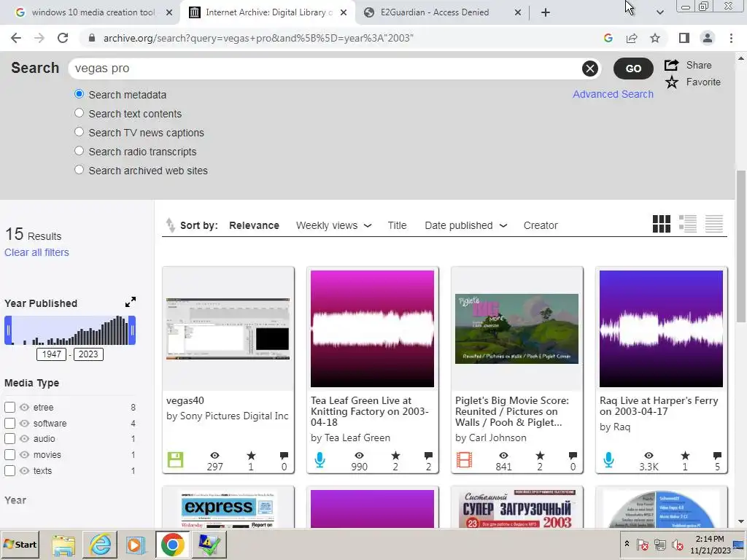Switch to E2Guardian Access Denied tab
The width and height of the screenshot is (747, 560).
point(435,12)
